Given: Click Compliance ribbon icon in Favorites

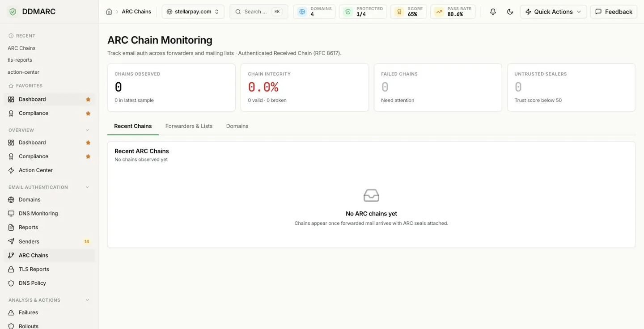Looking at the screenshot, I should click(11, 113).
